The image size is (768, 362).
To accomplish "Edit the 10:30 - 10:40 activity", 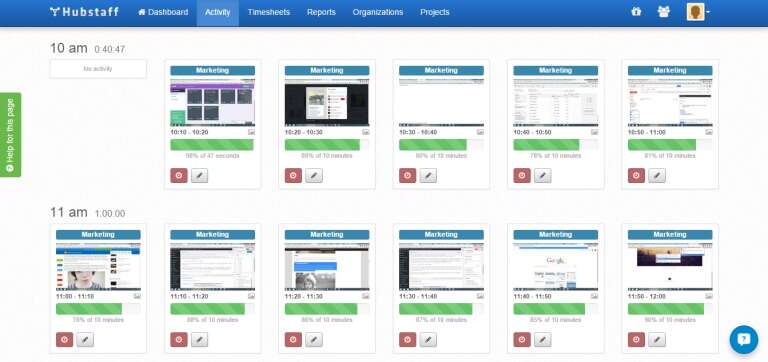I will coord(428,175).
